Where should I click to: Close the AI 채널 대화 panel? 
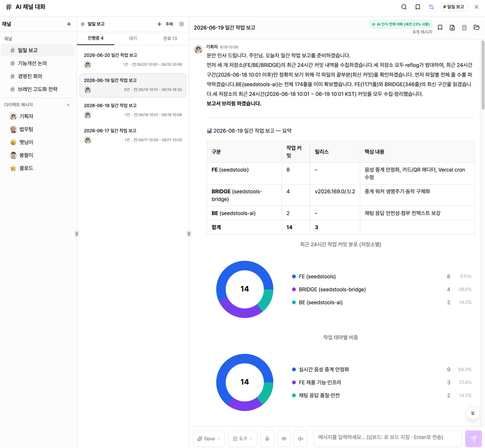click(477, 7)
